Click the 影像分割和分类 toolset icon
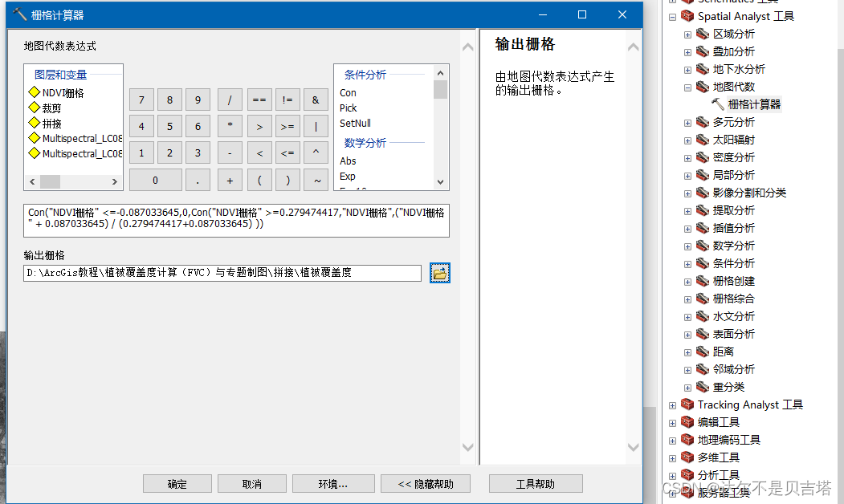The height and width of the screenshot is (504, 844). (x=703, y=193)
